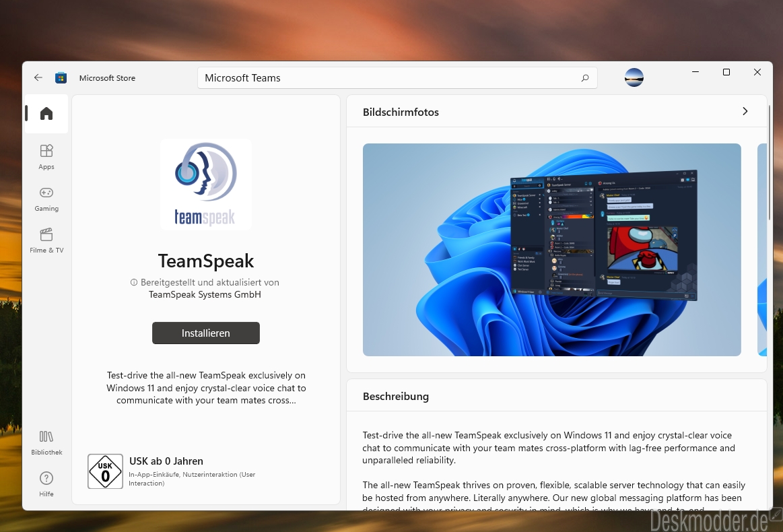Click the search field containing Microsoft Teams
The image size is (783, 532).
(397, 78)
